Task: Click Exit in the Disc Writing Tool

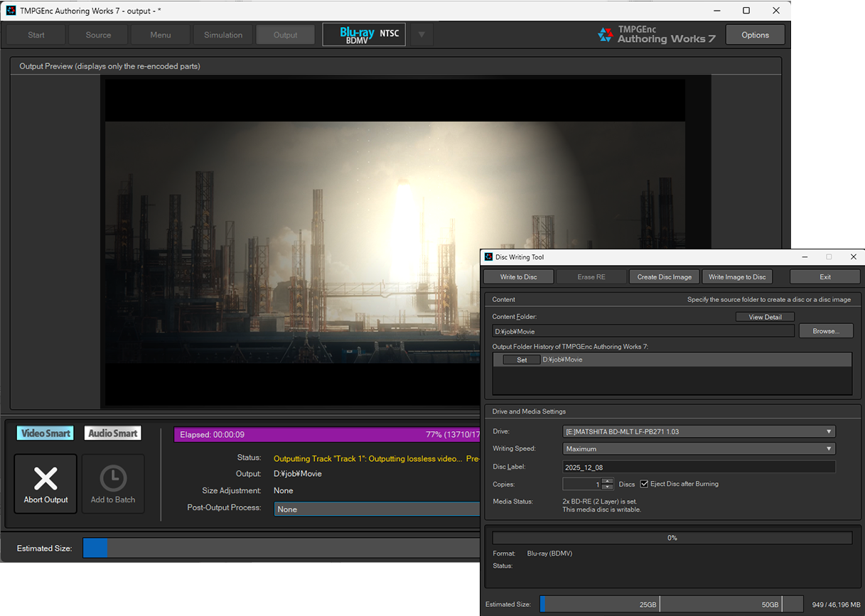Action: (825, 276)
